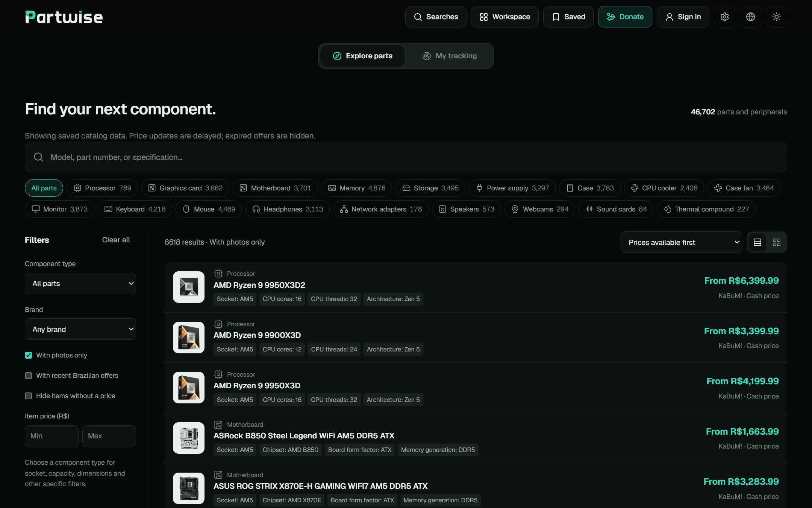Click the Donate button
Screen dimensions: 812x508
[x=625, y=17]
